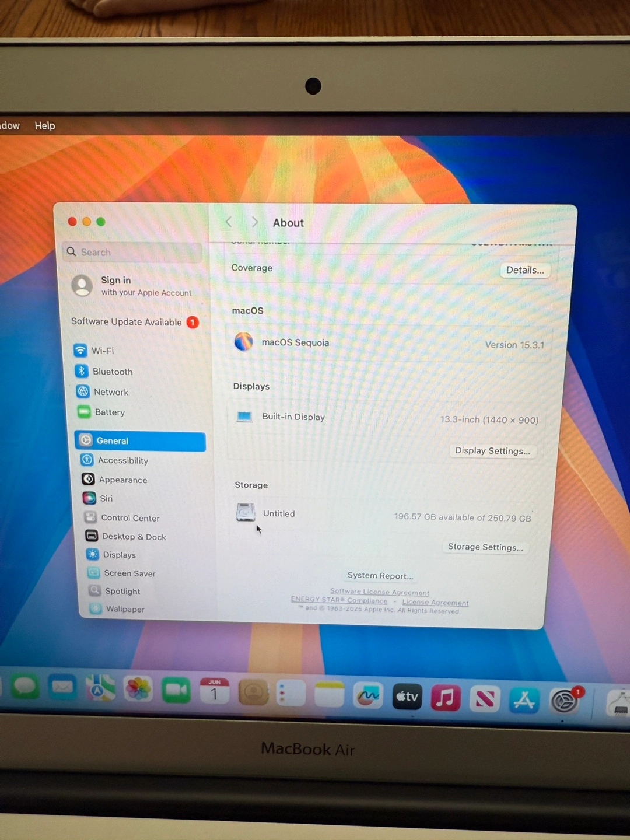
Task: Click the Search field in the sidebar
Action: pyautogui.click(x=132, y=252)
